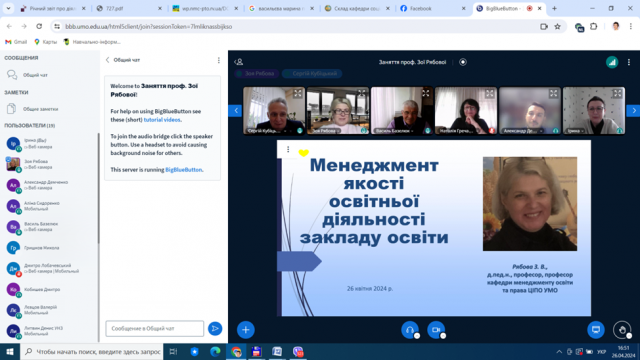Image resolution: width=640 pixels, height=360 pixels.
Task: Open Наталія Греча webcam name dropdown
Action: pos(458,131)
